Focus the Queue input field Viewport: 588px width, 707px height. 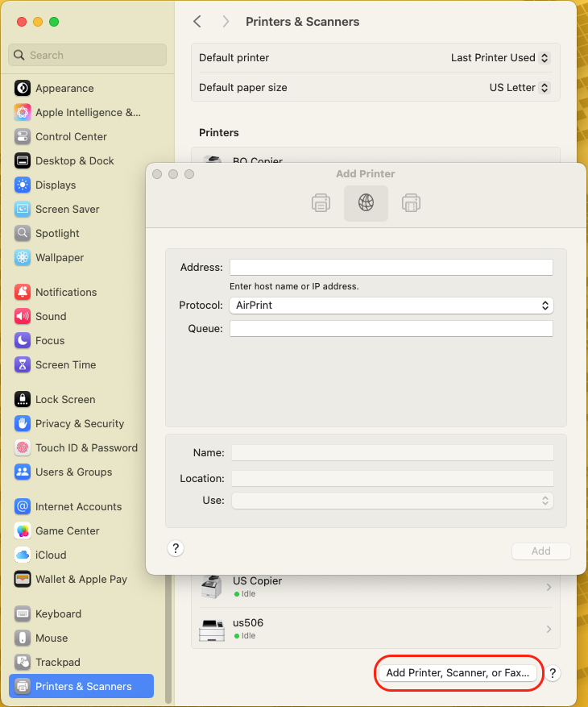point(391,329)
